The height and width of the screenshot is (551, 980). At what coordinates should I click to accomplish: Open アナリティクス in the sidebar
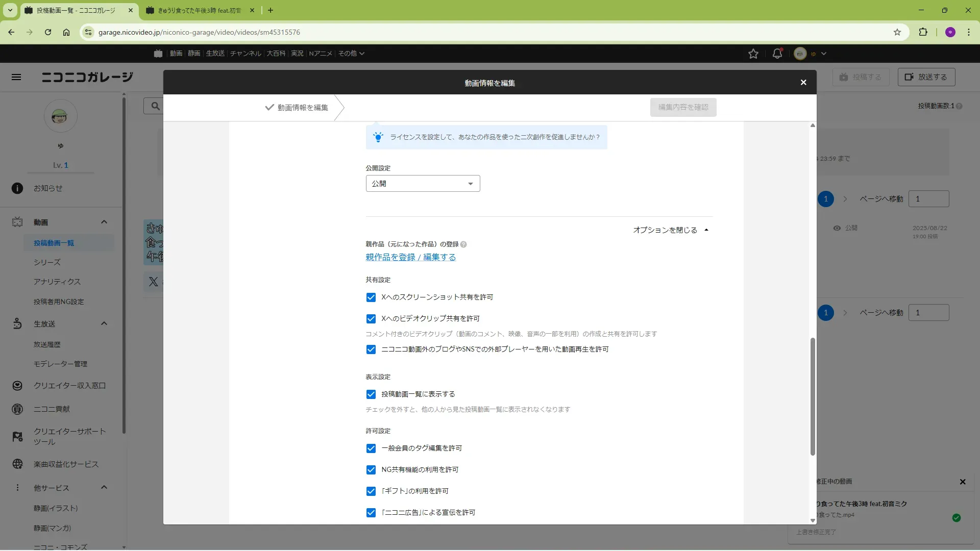57,282
